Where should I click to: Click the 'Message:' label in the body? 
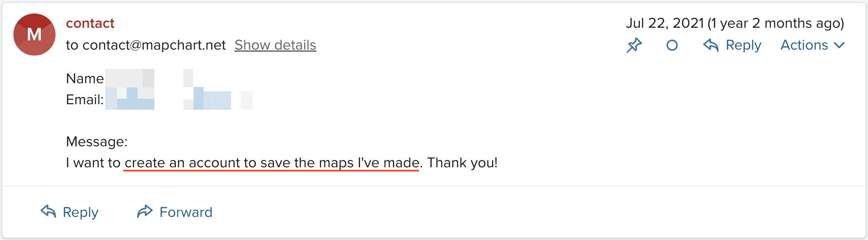97,142
